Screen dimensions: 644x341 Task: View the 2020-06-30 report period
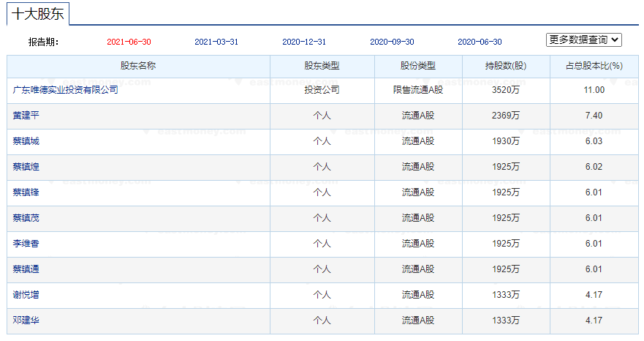pyautogui.click(x=480, y=42)
